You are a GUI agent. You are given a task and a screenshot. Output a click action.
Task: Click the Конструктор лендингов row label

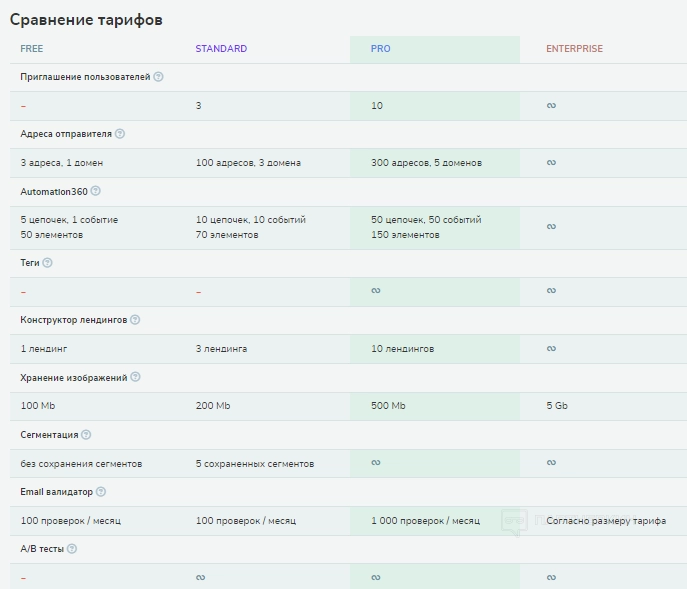tap(74, 320)
